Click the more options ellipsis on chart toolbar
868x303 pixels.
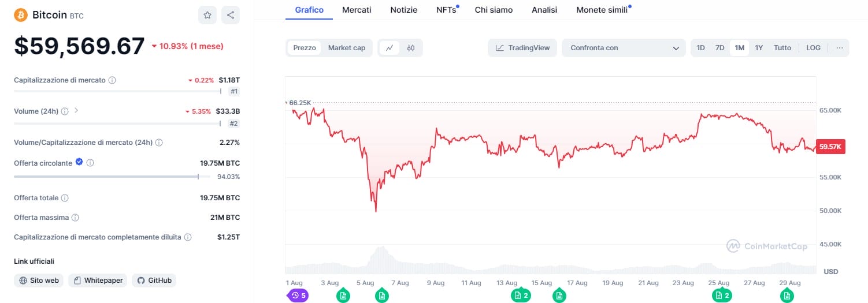839,48
